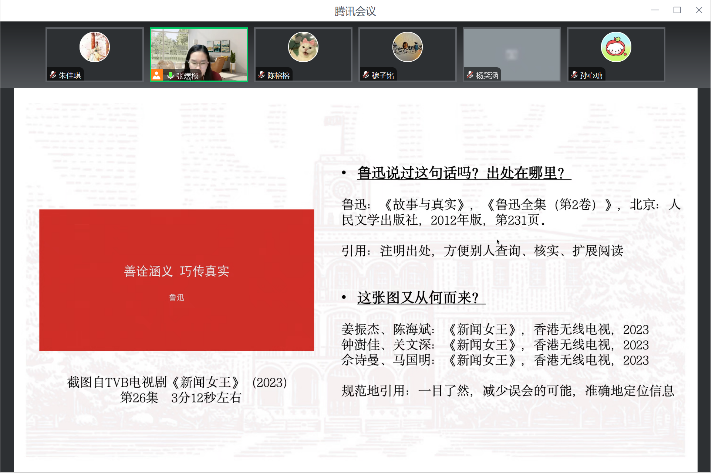712x473 pixels.
Task: Click the round avatar of the fourth participant
Action: pyautogui.click(x=407, y=47)
